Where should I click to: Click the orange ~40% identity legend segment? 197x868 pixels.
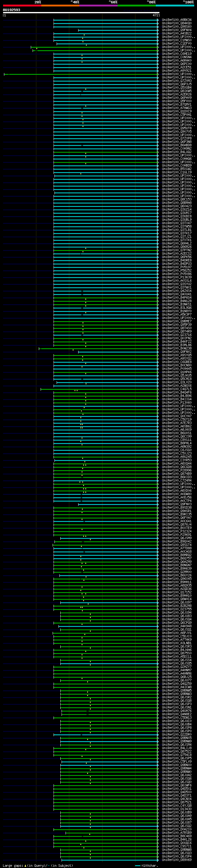coord(60,6)
